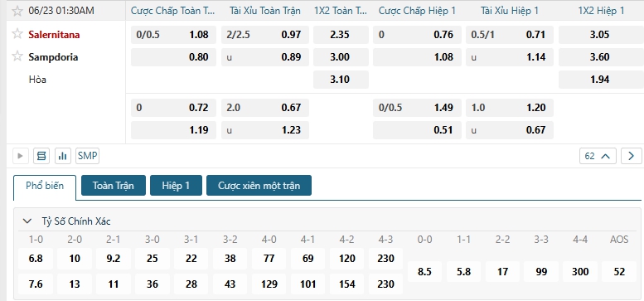This screenshot has height=301, width=644.
Task: Choose correct score 1-1 at 5.8
Action: pyautogui.click(x=463, y=272)
